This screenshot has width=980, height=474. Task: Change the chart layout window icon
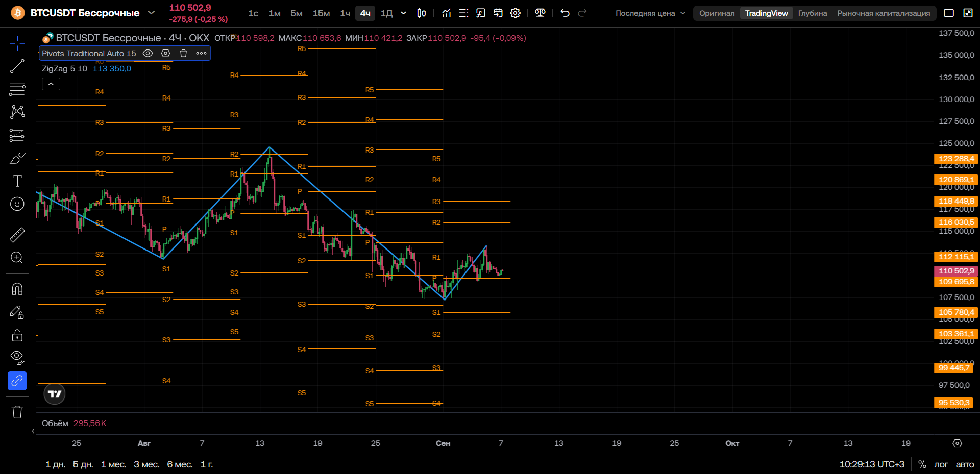pyautogui.click(x=949, y=13)
